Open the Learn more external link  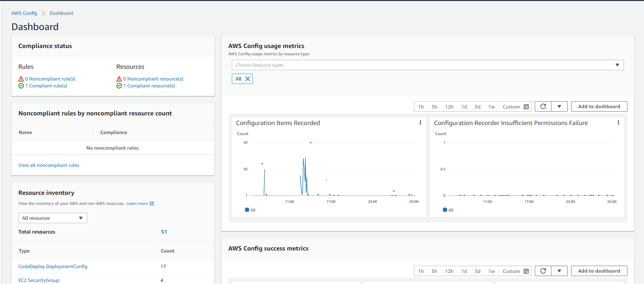(140, 203)
